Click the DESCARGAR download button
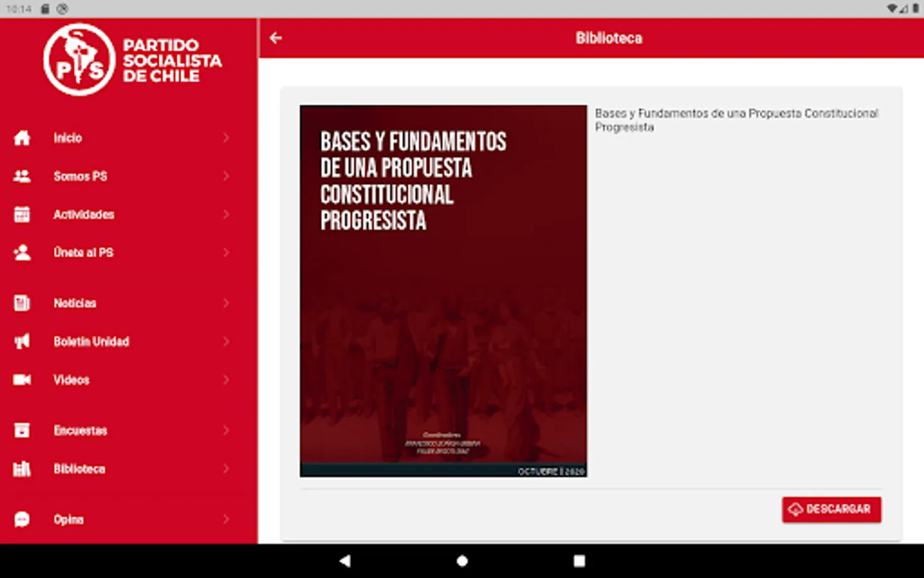 831,509
